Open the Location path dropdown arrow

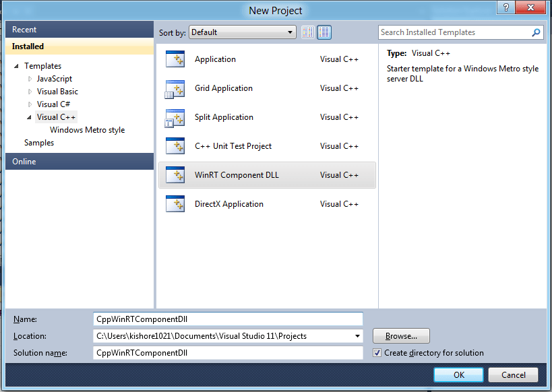pyautogui.click(x=357, y=336)
